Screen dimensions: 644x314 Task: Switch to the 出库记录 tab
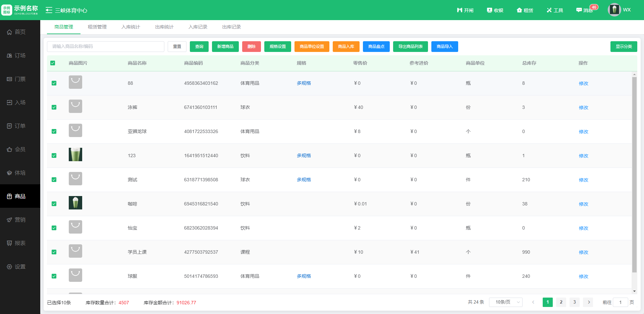pyautogui.click(x=231, y=27)
